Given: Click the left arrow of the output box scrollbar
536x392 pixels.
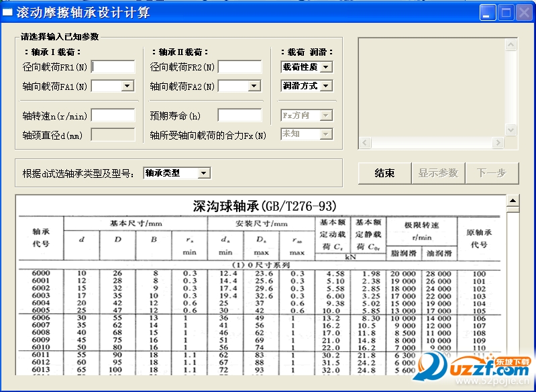Looking at the screenshot, I should click(365, 142).
